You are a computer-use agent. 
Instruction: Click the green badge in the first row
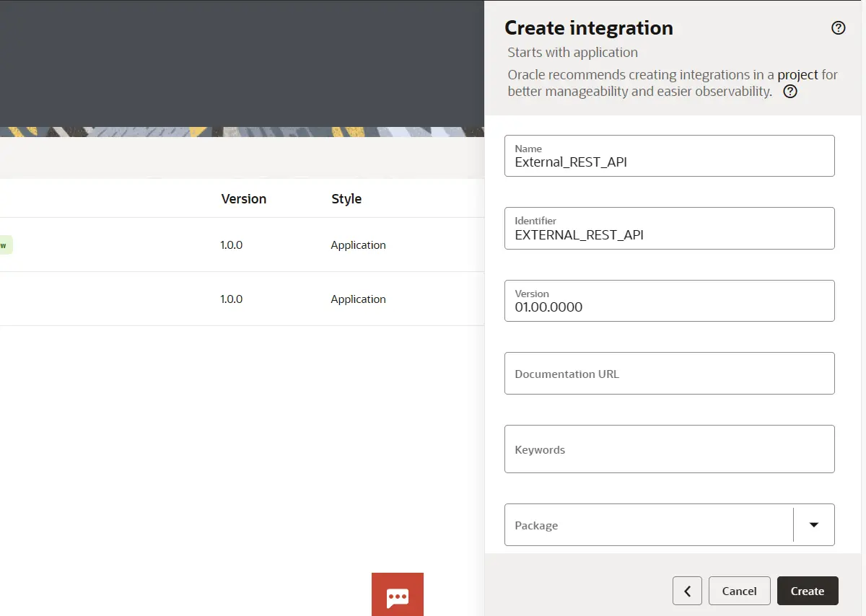click(x=5, y=245)
